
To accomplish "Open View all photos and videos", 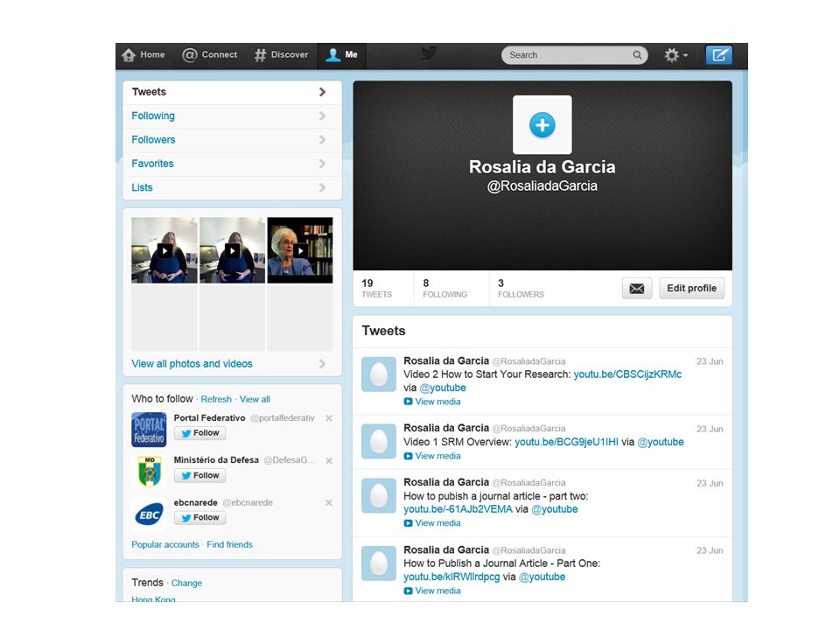I will tap(192, 364).
